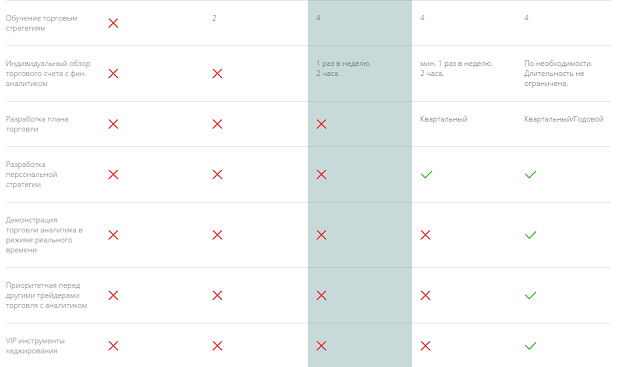Click the red cross in the fourth column of the 'Демонстрация торговли' row

[425, 235]
